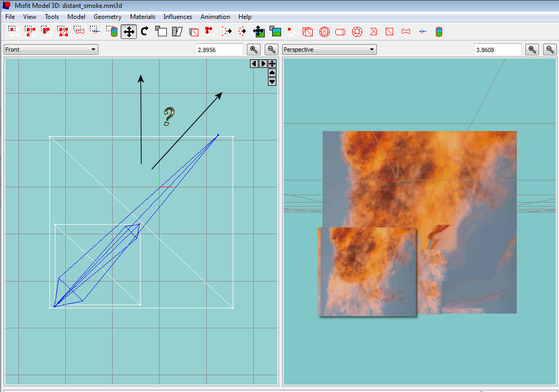The width and height of the screenshot is (559, 392).
Task: Open the Perspective view dropdown
Action: pos(329,49)
